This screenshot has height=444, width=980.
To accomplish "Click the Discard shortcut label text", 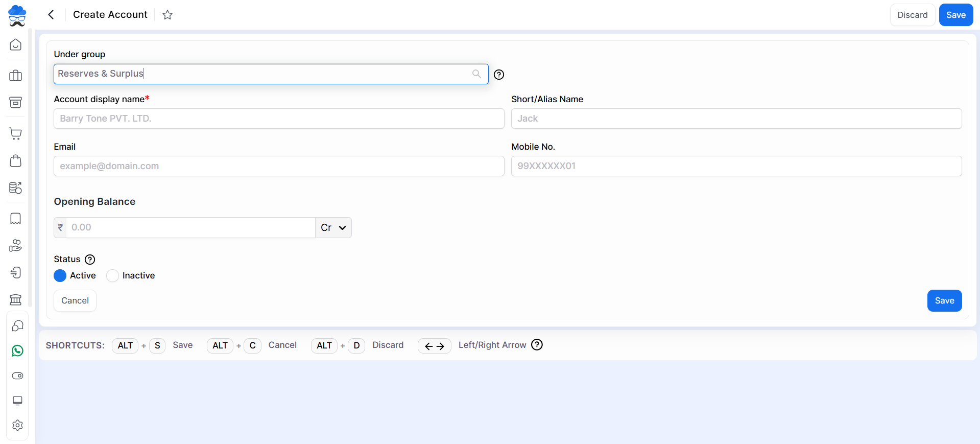I will (388, 345).
